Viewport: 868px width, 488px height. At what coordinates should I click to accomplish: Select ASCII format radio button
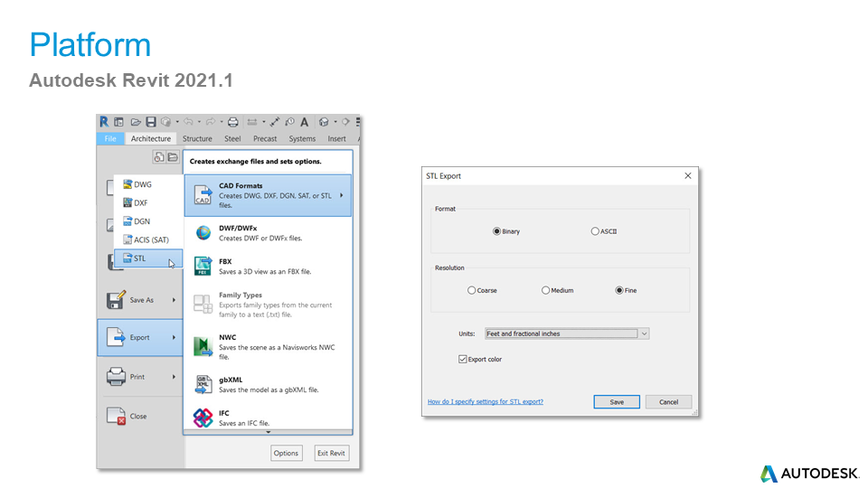pos(595,231)
